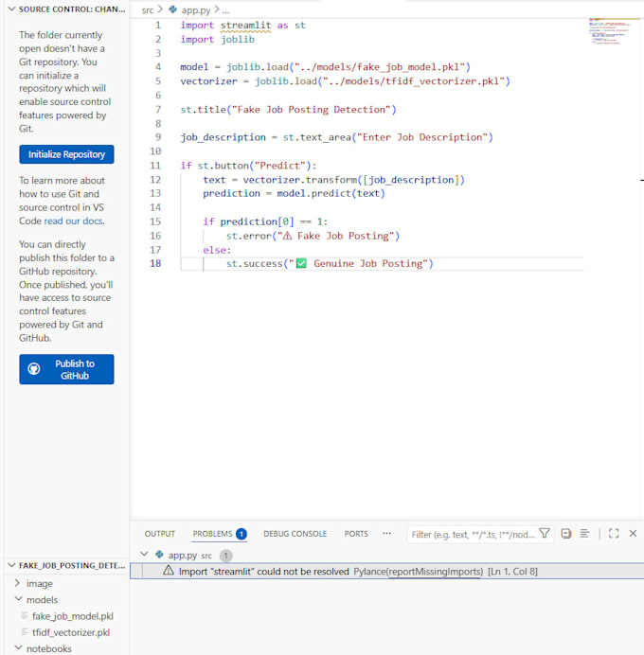Click the GitHub logo icon on Publish button
This screenshot has height=655, width=644.
point(34,369)
